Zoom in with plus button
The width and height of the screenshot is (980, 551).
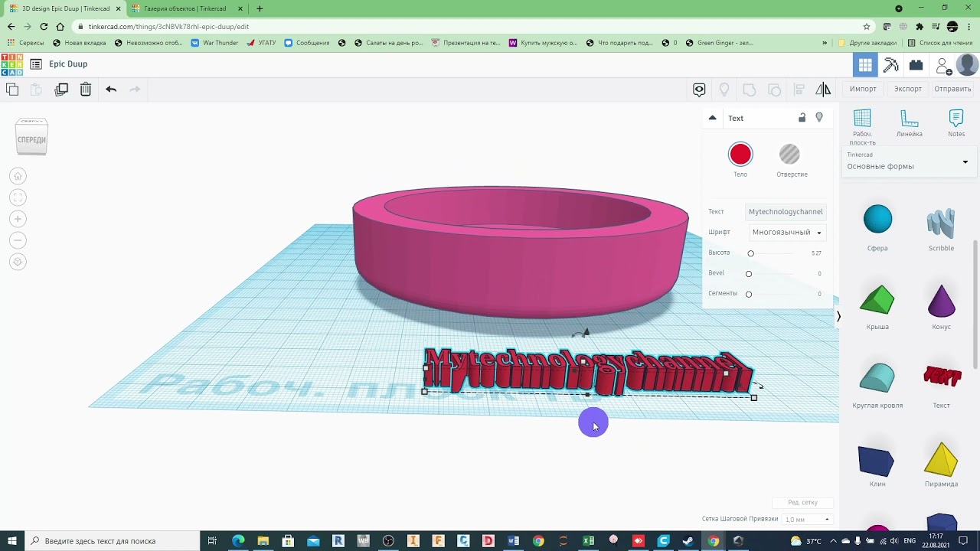(18, 219)
